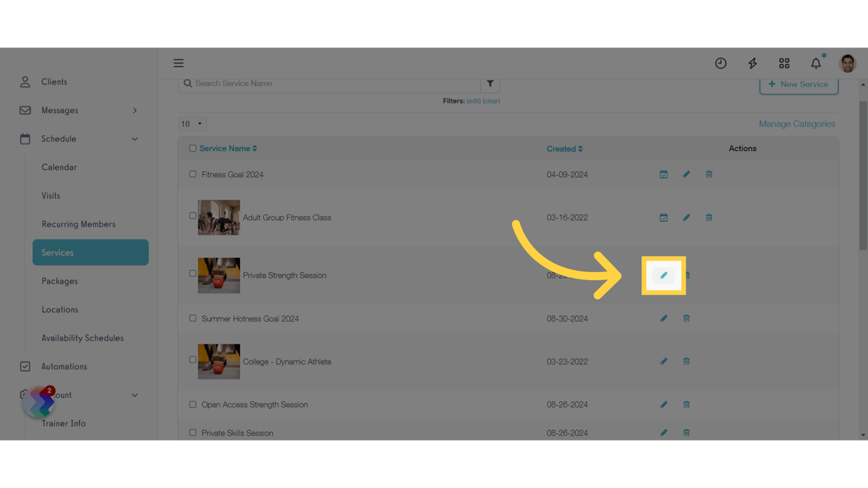Open the Adult Group Fitness Class thumbnail

coord(219,217)
